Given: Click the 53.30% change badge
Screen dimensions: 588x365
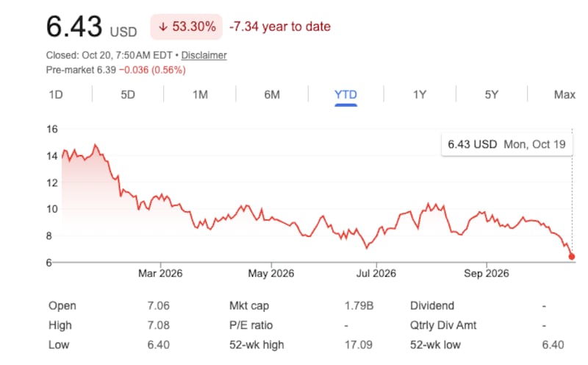Looking at the screenshot, I should (x=187, y=26).
